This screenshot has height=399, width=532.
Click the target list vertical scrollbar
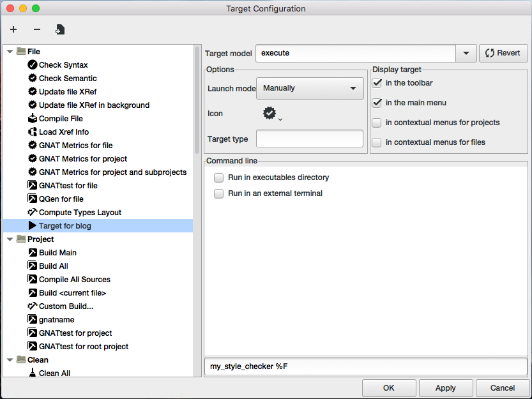197,102
